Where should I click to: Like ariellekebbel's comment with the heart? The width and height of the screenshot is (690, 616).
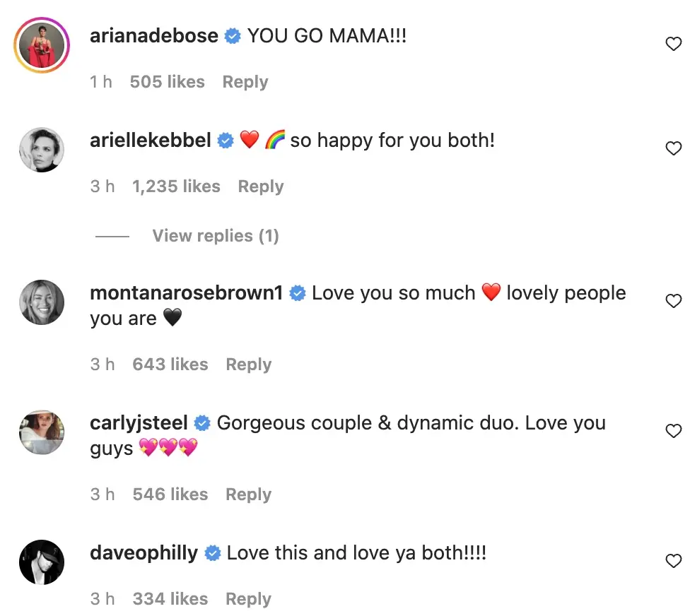[674, 148]
